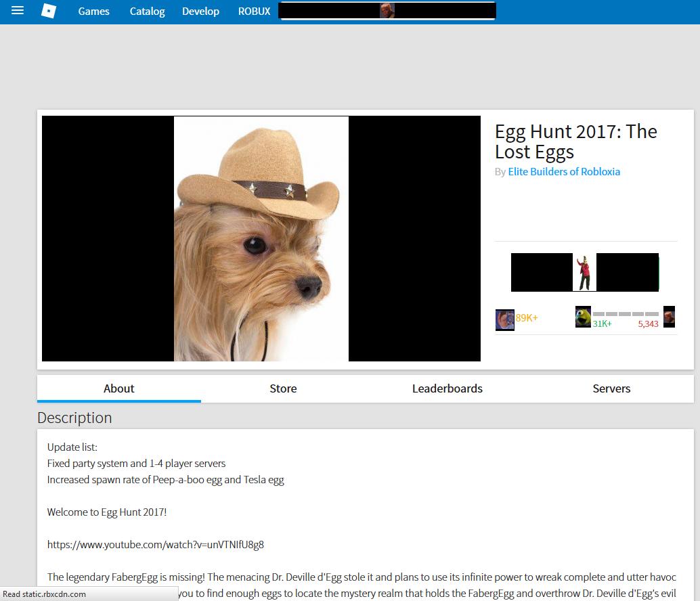Click the Roblox logo in the header
This screenshot has width=700, height=601.
tap(49, 11)
